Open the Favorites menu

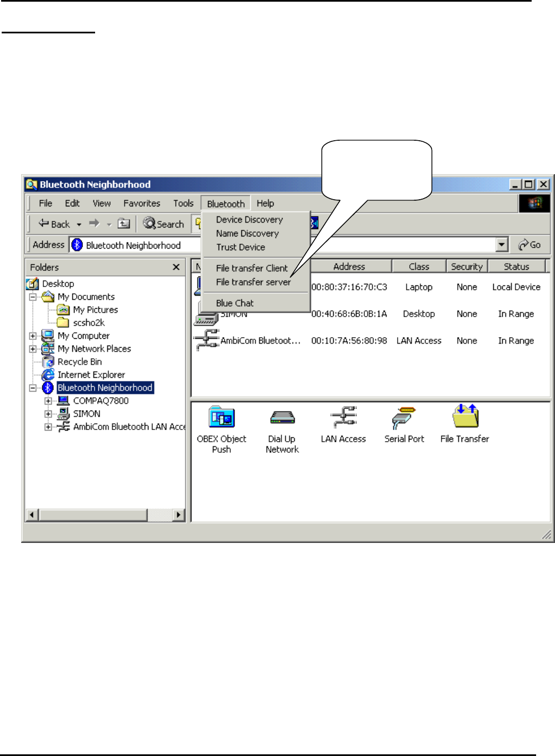(x=142, y=203)
